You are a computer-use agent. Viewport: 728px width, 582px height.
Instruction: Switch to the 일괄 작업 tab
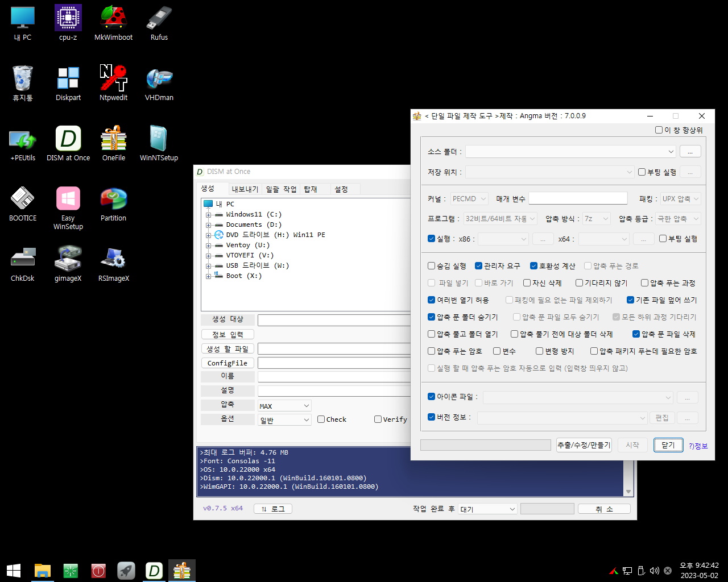coord(282,189)
